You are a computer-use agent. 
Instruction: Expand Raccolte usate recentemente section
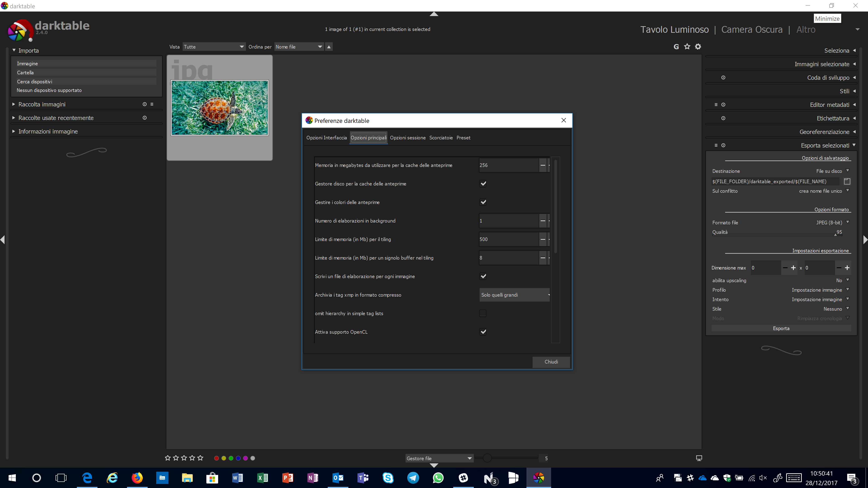[13, 117]
